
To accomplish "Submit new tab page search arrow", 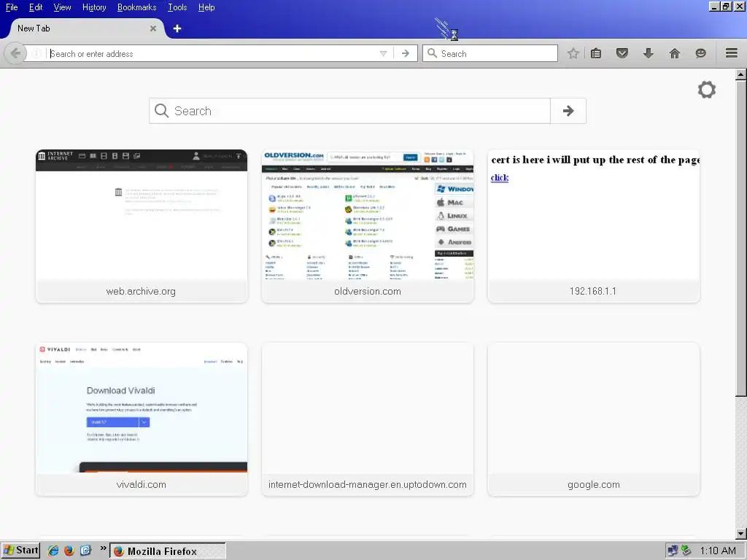I will [x=568, y=111].
